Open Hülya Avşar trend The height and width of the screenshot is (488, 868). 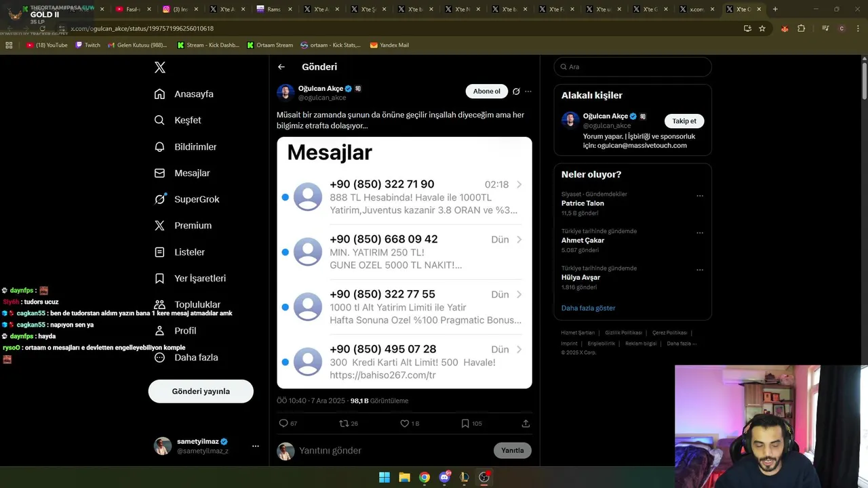(580, 277)
